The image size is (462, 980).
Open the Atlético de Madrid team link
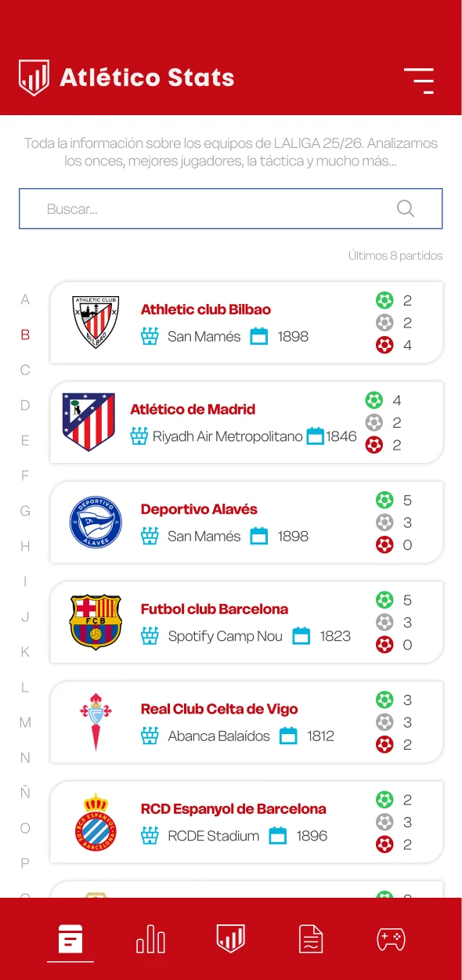pos(193,409)
